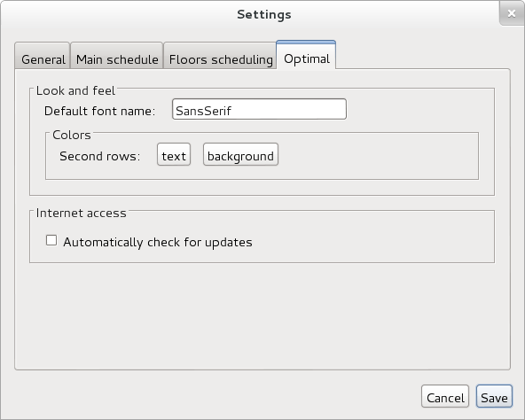Choose Second rows background color
Image resolution: width=525 pixels, height=420 pixels.
tap(240, 154)
